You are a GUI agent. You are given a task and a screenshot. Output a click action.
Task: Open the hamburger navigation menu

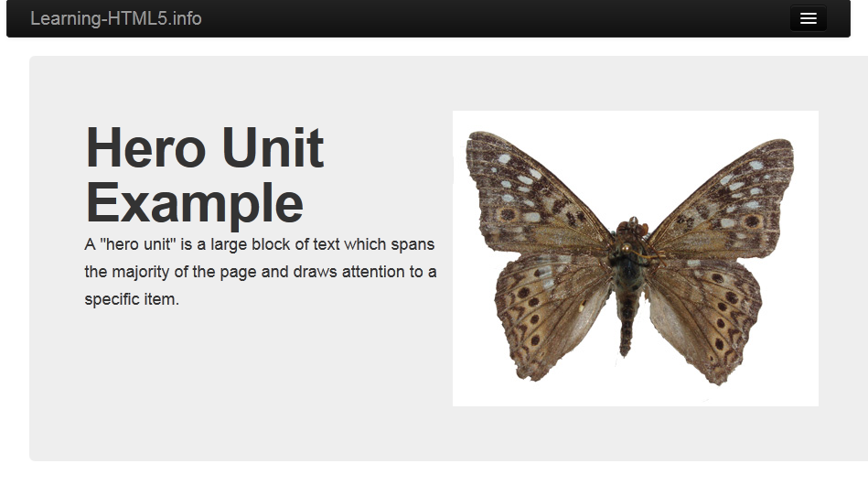click(x=808, y=18)
